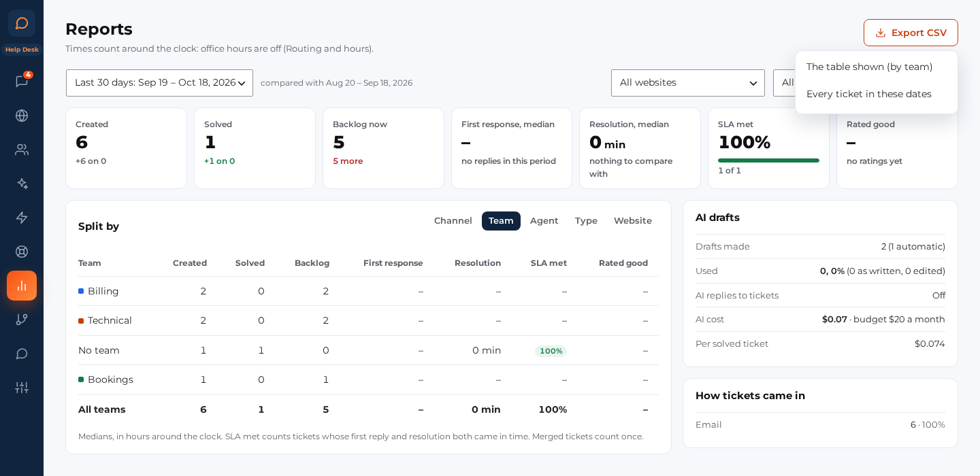Screen dimensions: 980x476
Task: Click the '5 more' backlog change text
Action: point(348,161)
